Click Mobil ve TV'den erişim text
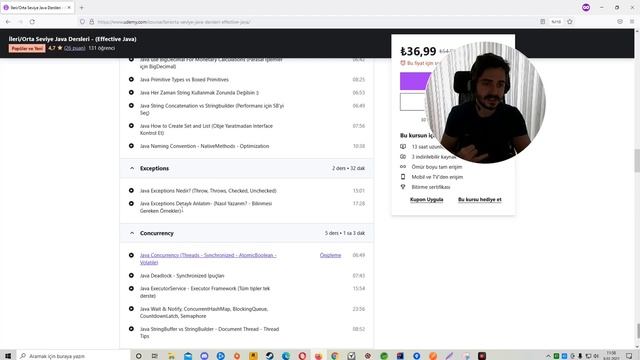 [437, 177]
